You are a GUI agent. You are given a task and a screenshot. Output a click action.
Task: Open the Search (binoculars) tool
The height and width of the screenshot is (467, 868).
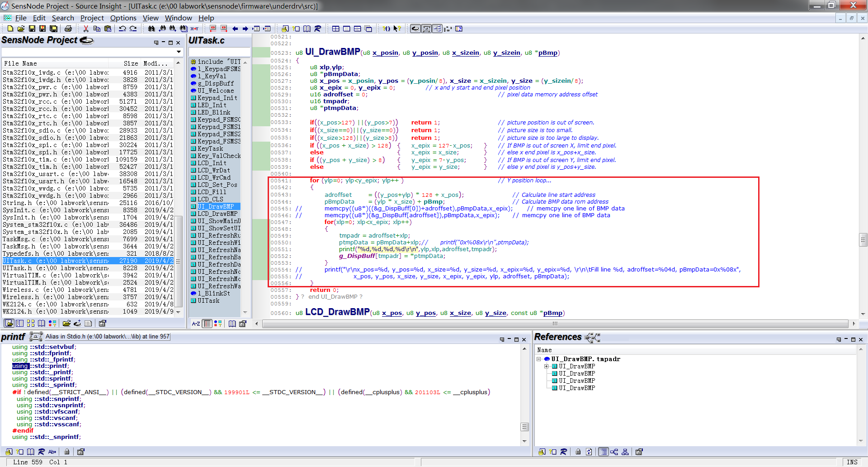pyautogui.click(x=151, y=29)
